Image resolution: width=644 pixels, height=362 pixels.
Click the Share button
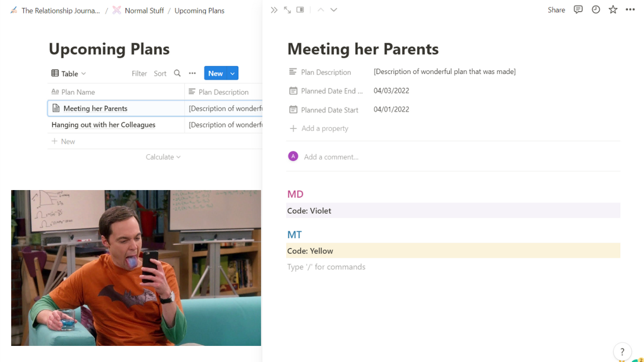(556, 10)
